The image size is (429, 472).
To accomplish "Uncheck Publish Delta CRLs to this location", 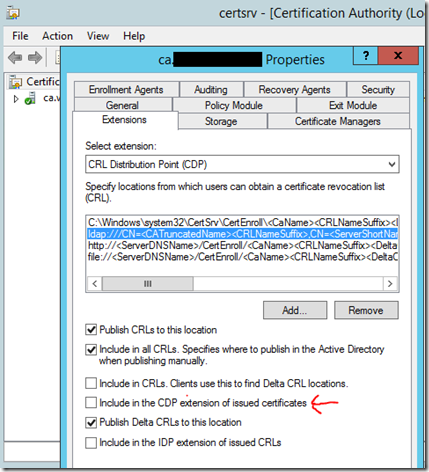I will pyautogui.click(x=91, y=423).
